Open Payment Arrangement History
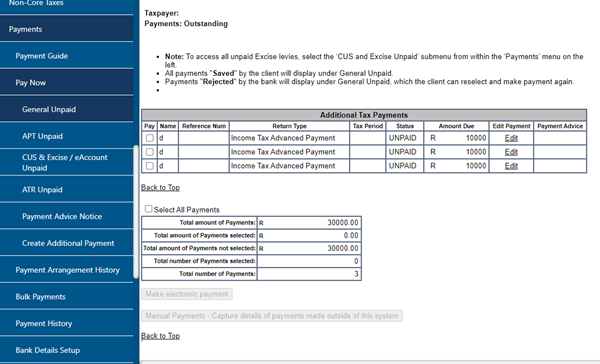The height and width of the screenshot is (364, 600). click(67, 270)
